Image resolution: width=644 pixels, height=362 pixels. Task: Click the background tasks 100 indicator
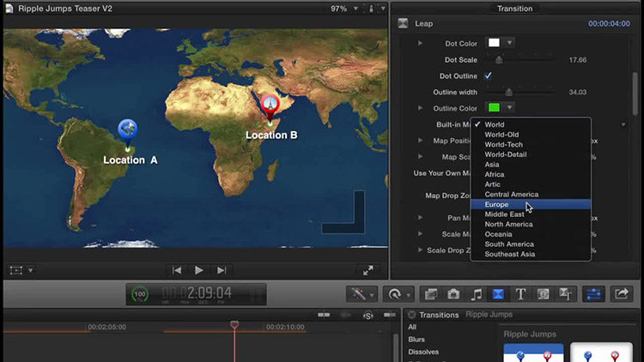140,294
